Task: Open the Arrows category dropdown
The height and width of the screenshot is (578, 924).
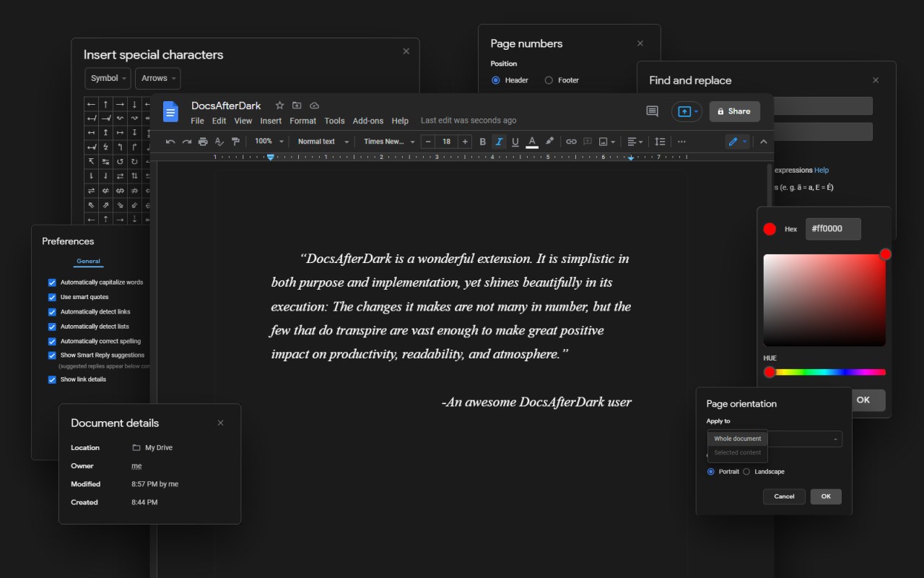Action: point(157,78)
